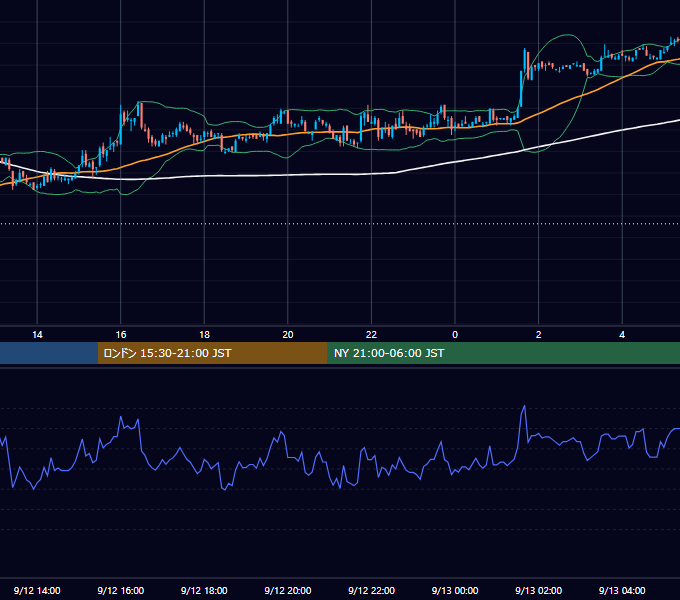Image resolution: width=680 pixels, height=600 pixels.
Task: Click the 9/12 20:00 date label
Action: click(x=288, y=590)
